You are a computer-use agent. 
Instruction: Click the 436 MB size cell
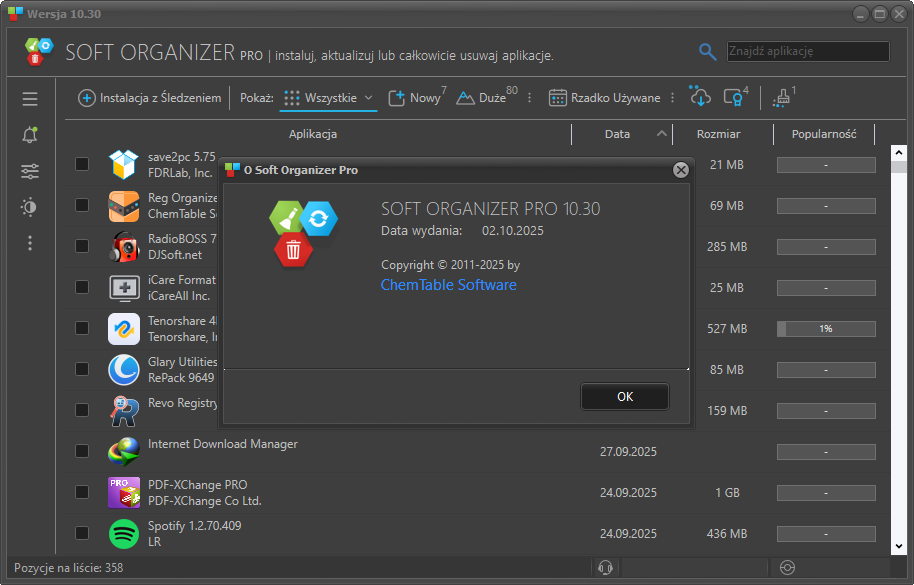[x=727, y=534]
